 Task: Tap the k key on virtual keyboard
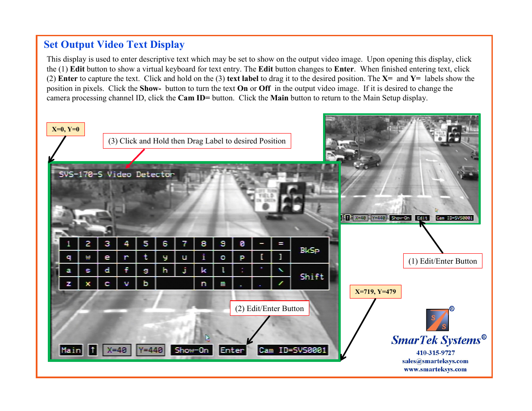204,271
